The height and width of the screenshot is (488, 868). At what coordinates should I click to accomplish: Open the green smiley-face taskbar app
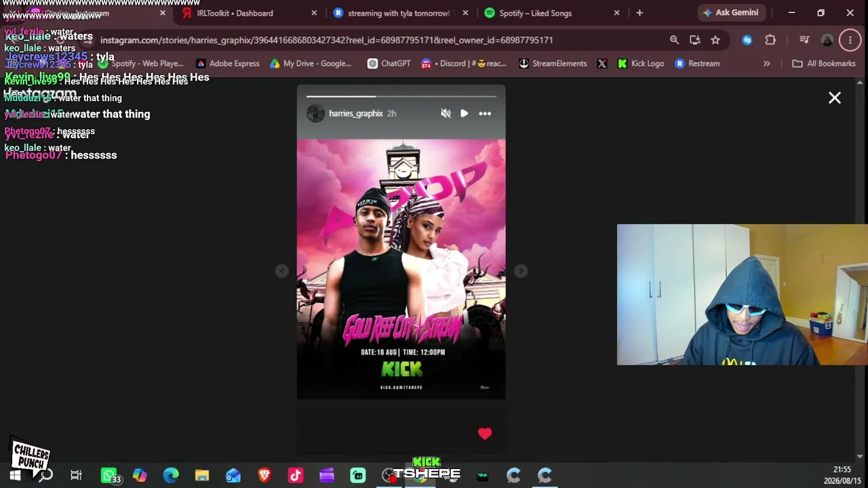pyautogui.click(x=358, y=476)
